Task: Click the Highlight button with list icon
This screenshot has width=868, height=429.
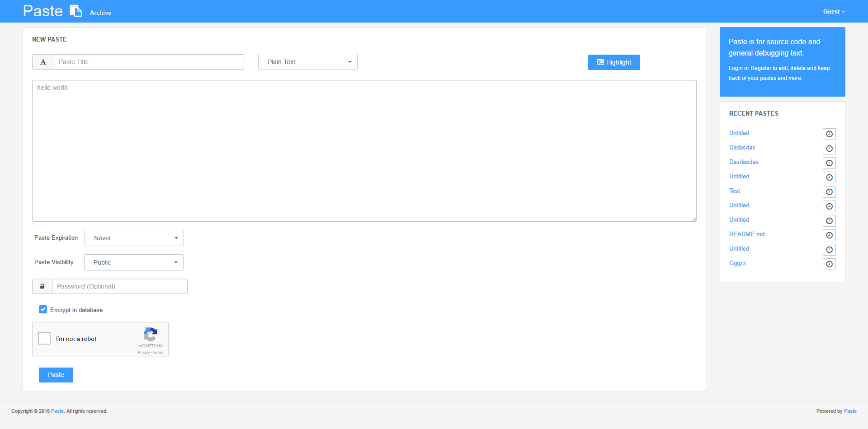Action: (613, 62)
